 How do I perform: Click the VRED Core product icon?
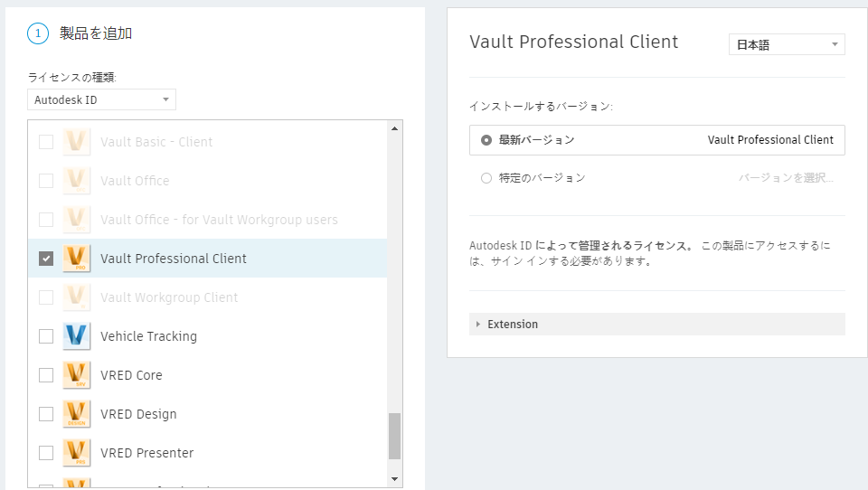tap(76, 375)
